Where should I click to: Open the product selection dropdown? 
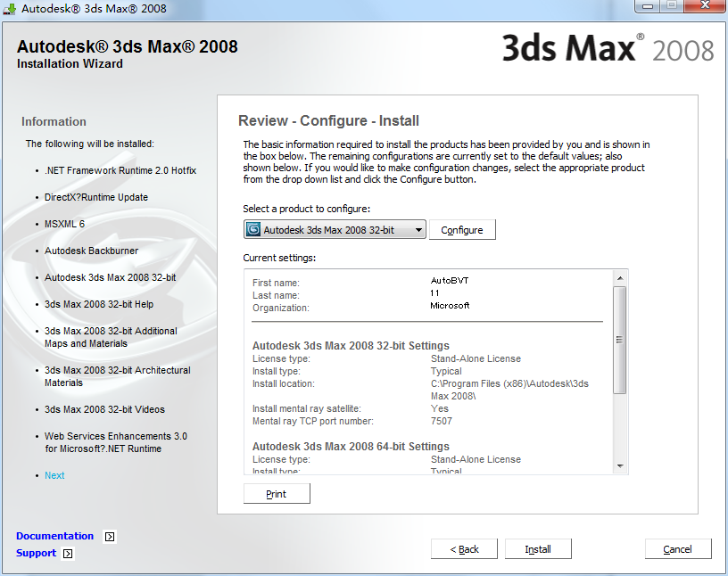click(x=335, y=230)
